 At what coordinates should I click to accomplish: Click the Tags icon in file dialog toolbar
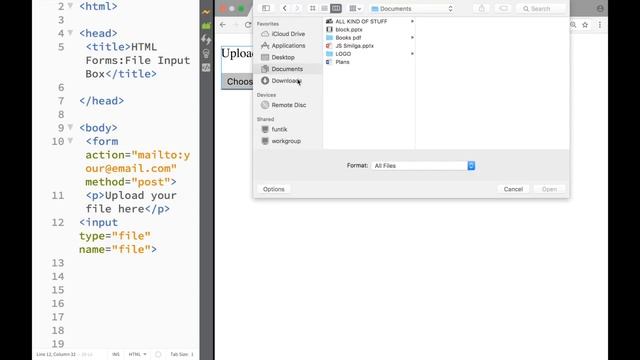pyautogui.click(x=503, y=8)
